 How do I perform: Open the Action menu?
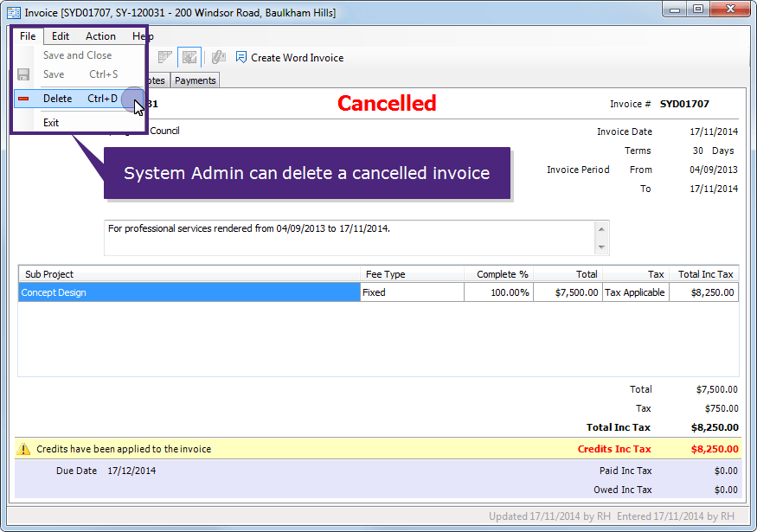pos(100,35)
